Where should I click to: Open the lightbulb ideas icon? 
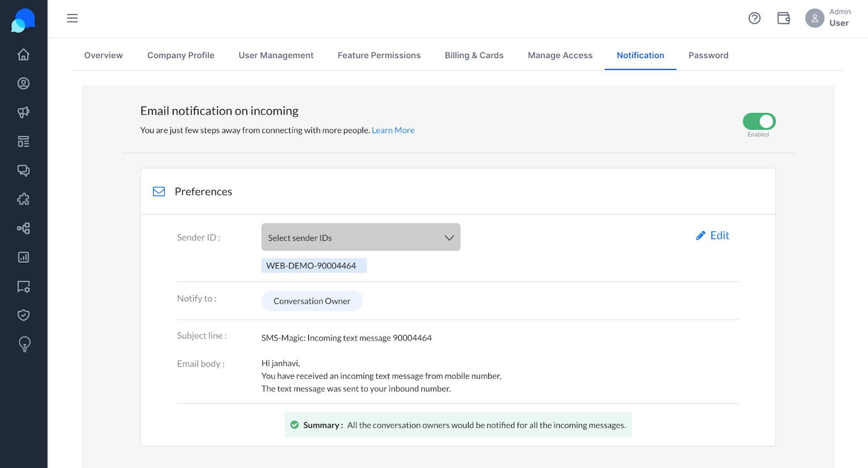click(24, 344)
